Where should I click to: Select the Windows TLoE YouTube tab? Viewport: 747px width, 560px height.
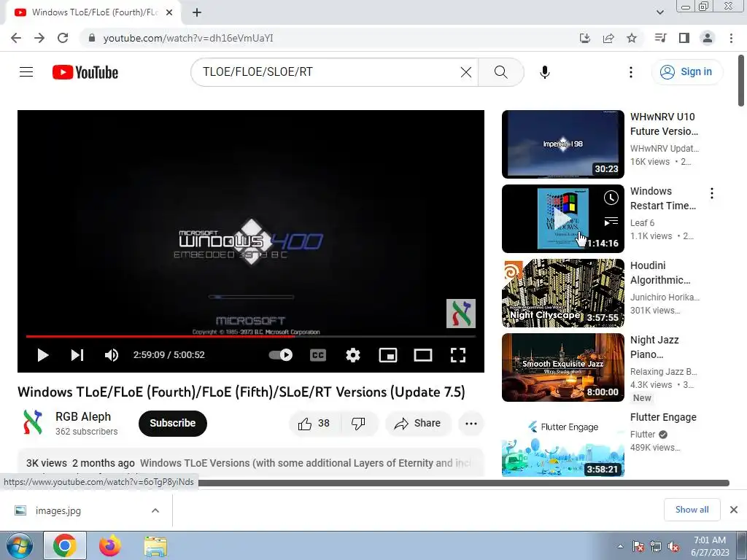[x=93, y=12]
